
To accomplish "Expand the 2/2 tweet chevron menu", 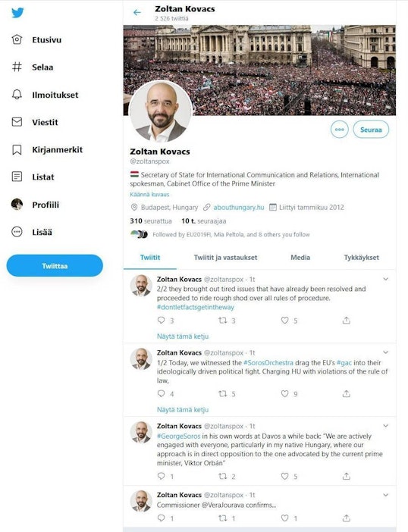I will click(385, 279).
